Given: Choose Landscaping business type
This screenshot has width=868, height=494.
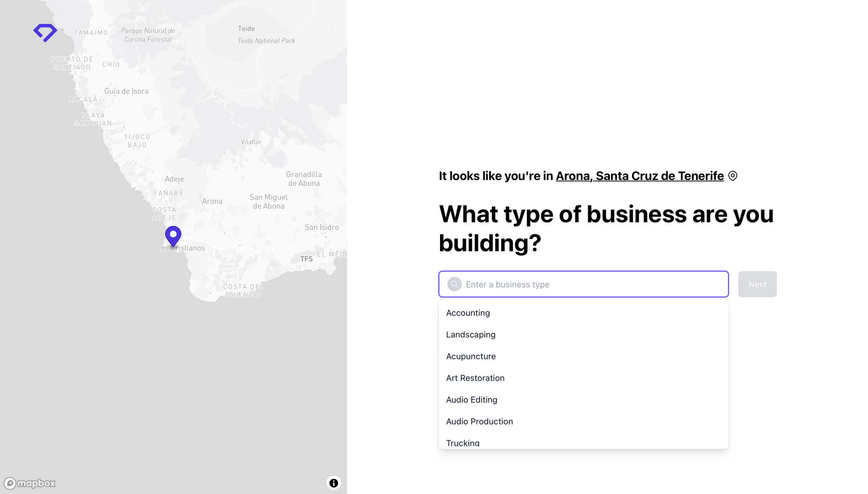Looking at the screenshot, I should coord(470,334).
